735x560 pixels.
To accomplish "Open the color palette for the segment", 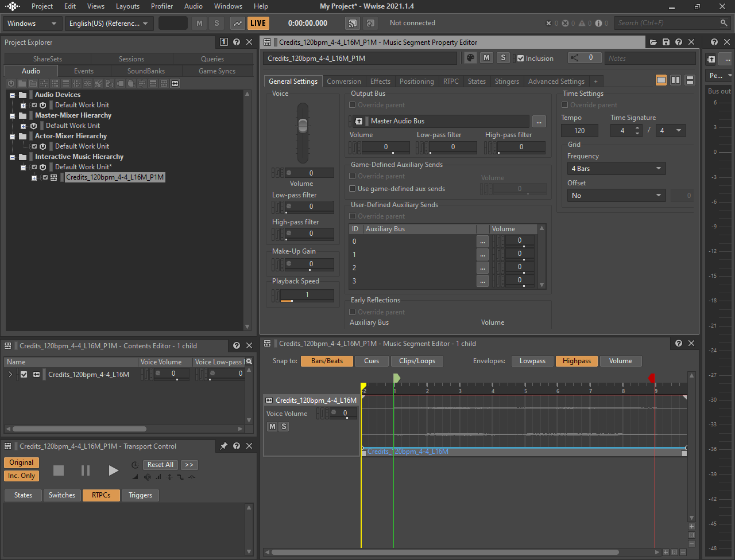I will [x=470, y=58].
